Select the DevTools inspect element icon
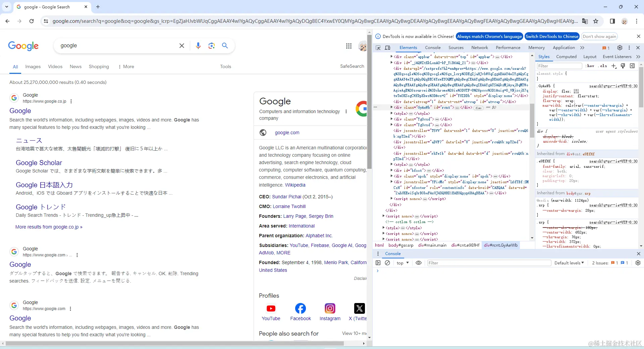The height and width of the screenshot is (349, 644). pyautogui.click(x=378, y=48)
